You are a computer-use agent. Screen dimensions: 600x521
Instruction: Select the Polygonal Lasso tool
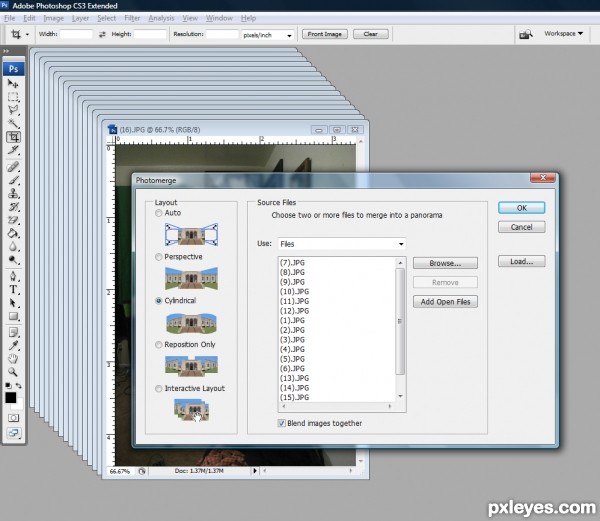13,110
